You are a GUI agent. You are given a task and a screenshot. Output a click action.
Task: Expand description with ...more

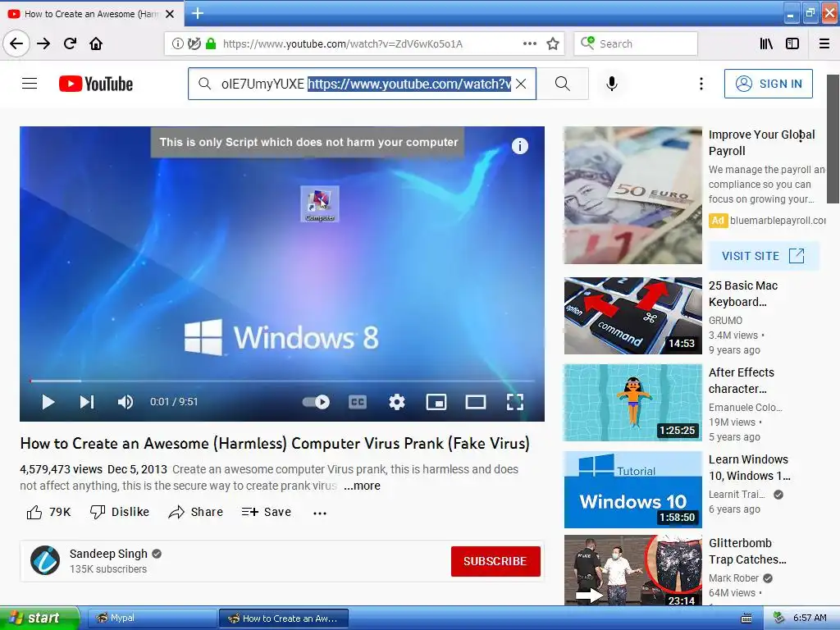tap(362, 486)
